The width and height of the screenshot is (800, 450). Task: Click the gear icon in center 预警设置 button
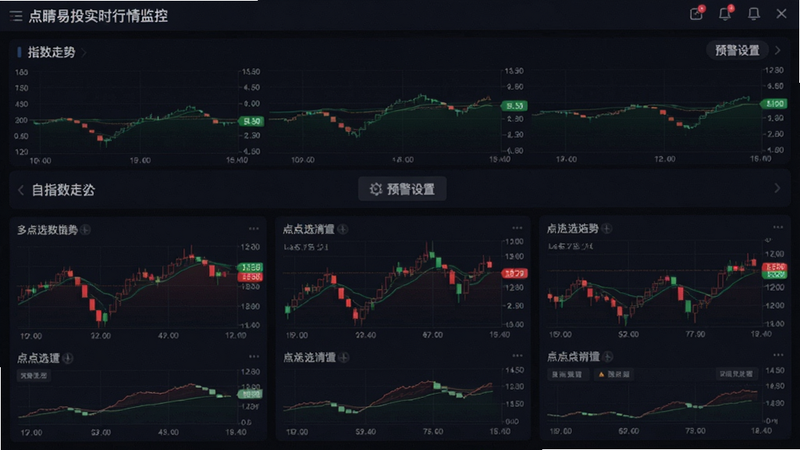tap(376, 189)
